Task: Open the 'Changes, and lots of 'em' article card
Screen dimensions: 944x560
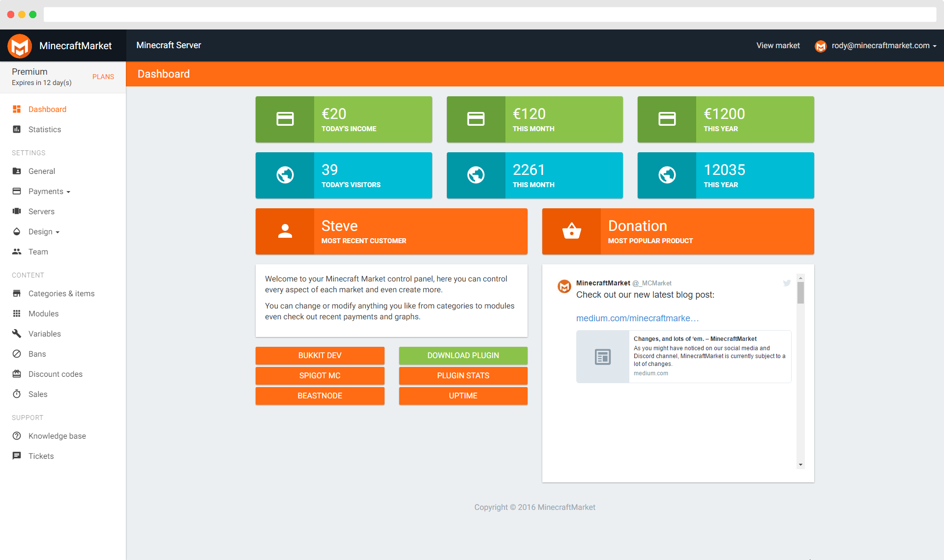Action: coord(684,357)
